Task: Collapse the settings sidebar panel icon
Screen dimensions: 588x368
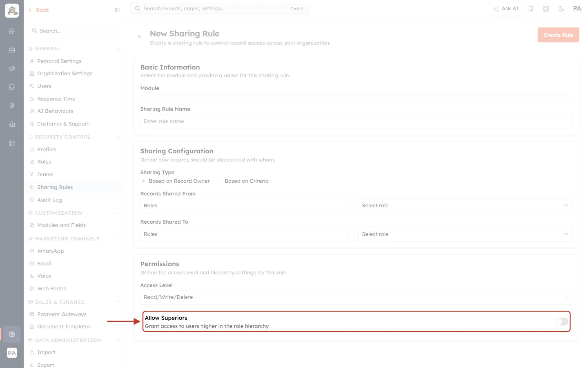Action: (x=117, y=10)
